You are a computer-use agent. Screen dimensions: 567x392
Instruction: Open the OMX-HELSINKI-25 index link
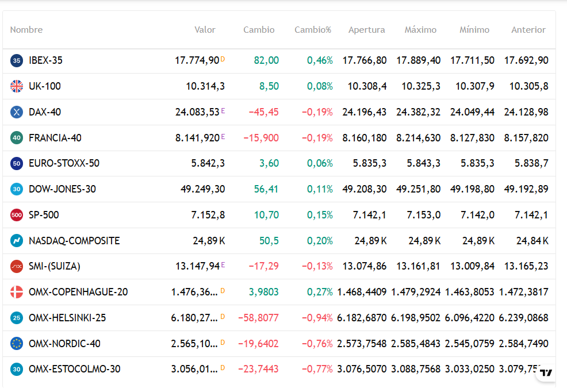[67, 318]
